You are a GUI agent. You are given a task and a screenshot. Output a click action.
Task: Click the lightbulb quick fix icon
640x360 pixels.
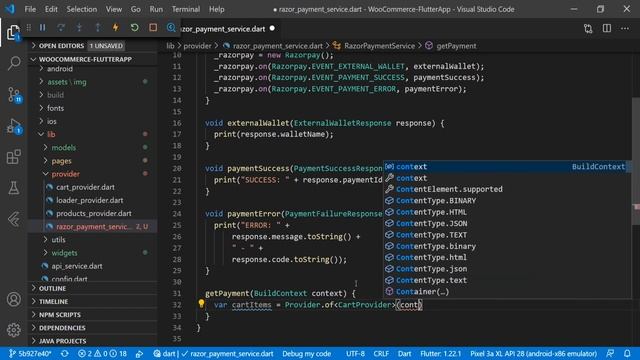tap(201, 303)
